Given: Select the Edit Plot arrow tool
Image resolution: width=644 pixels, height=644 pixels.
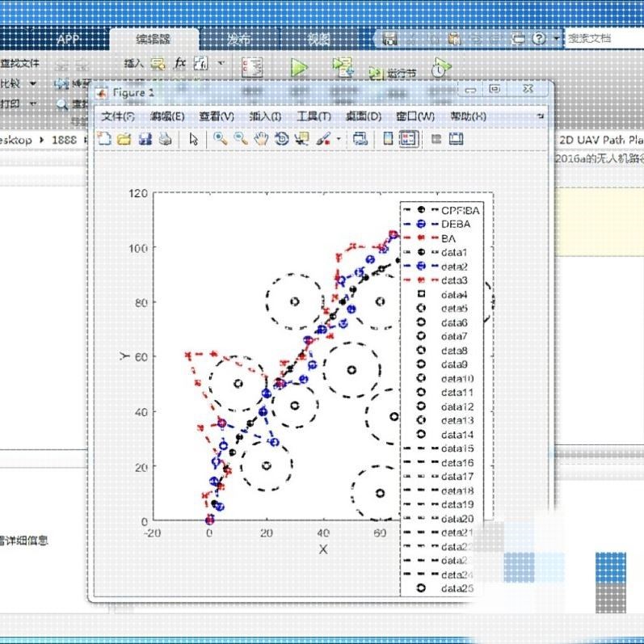Looking at the screenshot, I should (193, 139).
